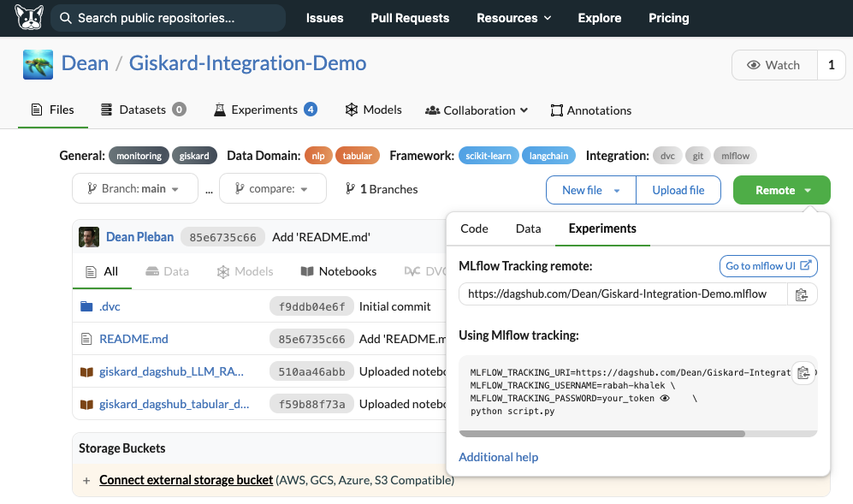
Task: Expand the Remote dropdown arrow
Action: click(x=808, y=191)
